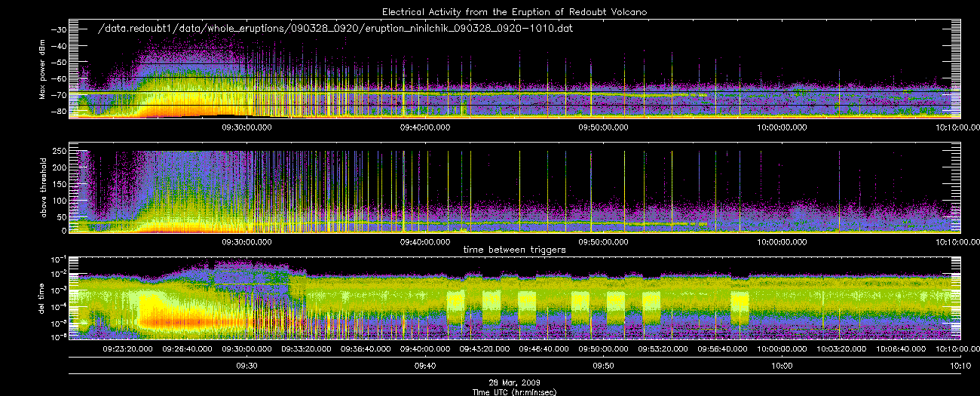The image size is (980, 396).
Task: Click '09:30:00.000' under the del time panel
Action: point(247,349)
